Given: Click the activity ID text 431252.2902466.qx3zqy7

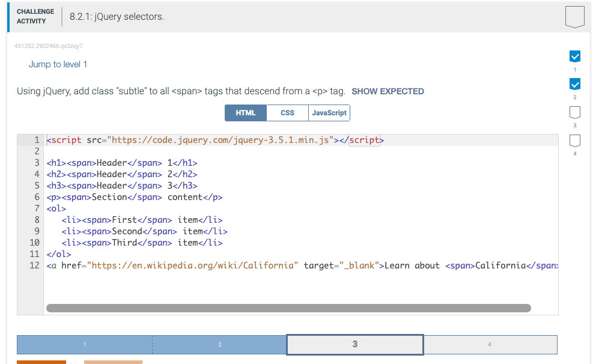Looking at the screenshot, I should [49, 46].
